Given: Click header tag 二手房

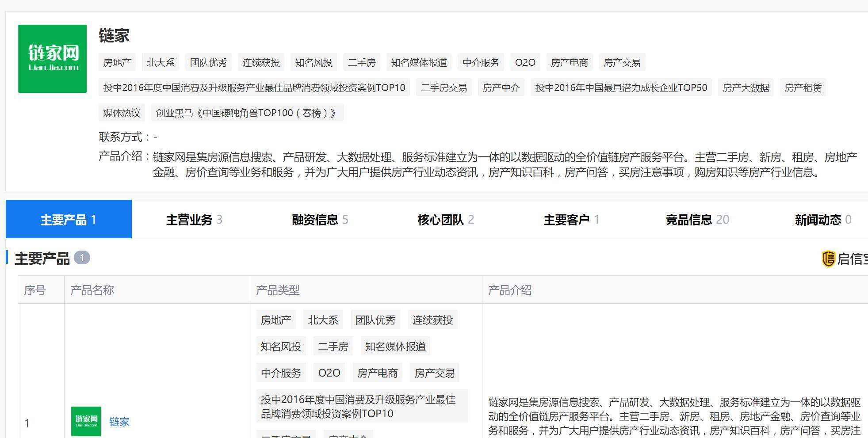Looking at the screenshot, I should (362, 62).
